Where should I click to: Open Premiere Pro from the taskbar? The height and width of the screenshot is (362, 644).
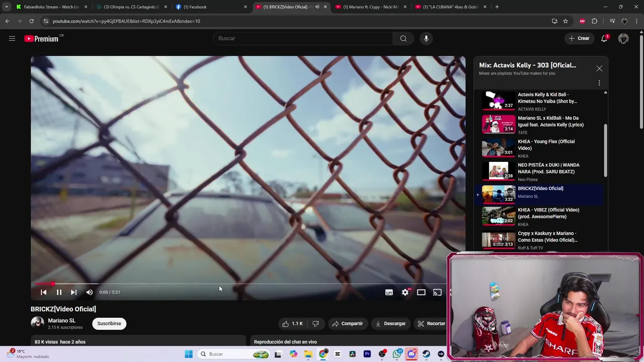point(367,354)
